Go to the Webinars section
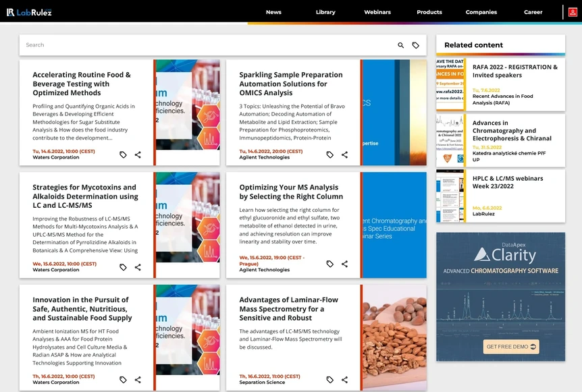 click(377, 12)
